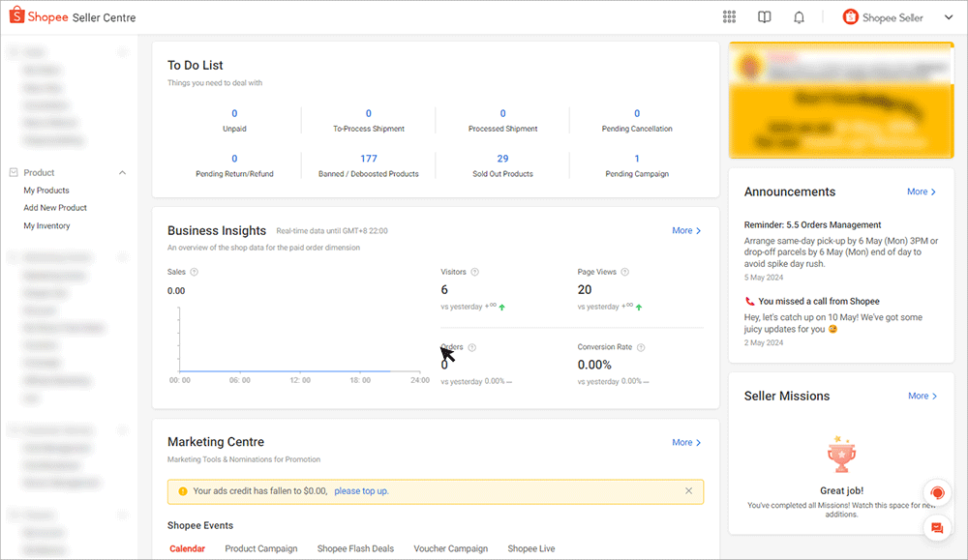Dismiss the ads credit warning banner
Viewport: 968px width, 560px height.
[x=688, y=491]
